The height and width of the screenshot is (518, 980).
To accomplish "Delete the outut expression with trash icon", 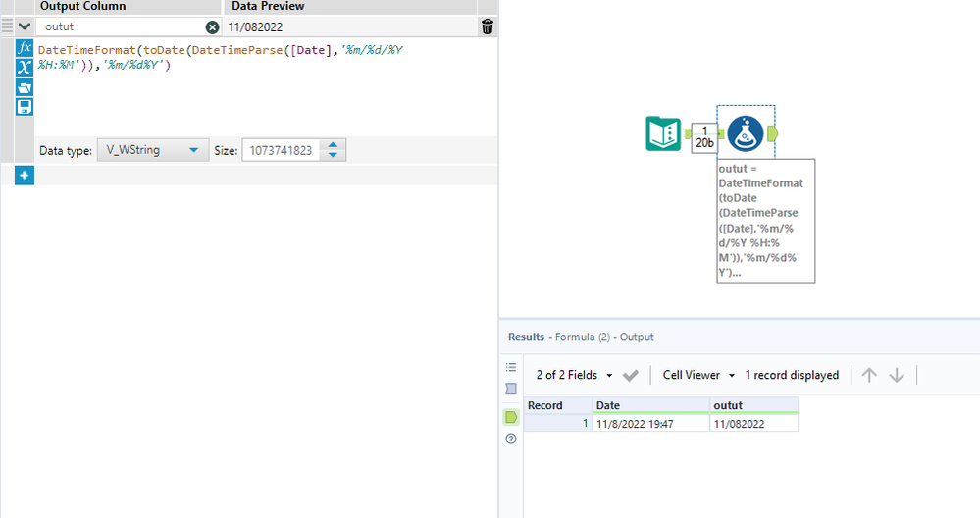I will [488, 26].
